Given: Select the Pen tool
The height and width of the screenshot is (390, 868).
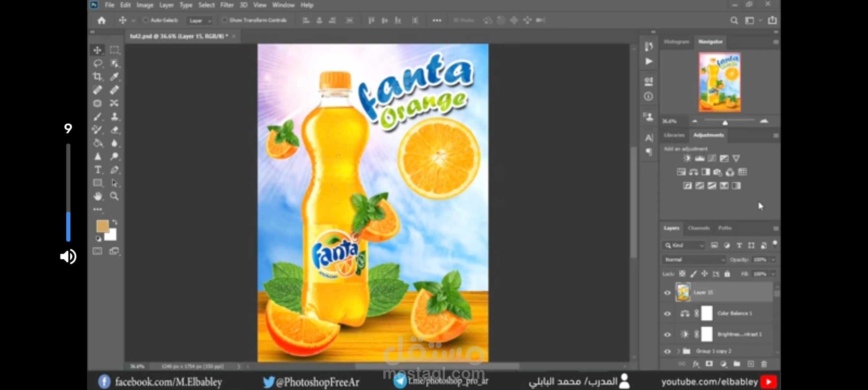Looking at the screenshot, I should pyautogui.click(x=114, y=170).
